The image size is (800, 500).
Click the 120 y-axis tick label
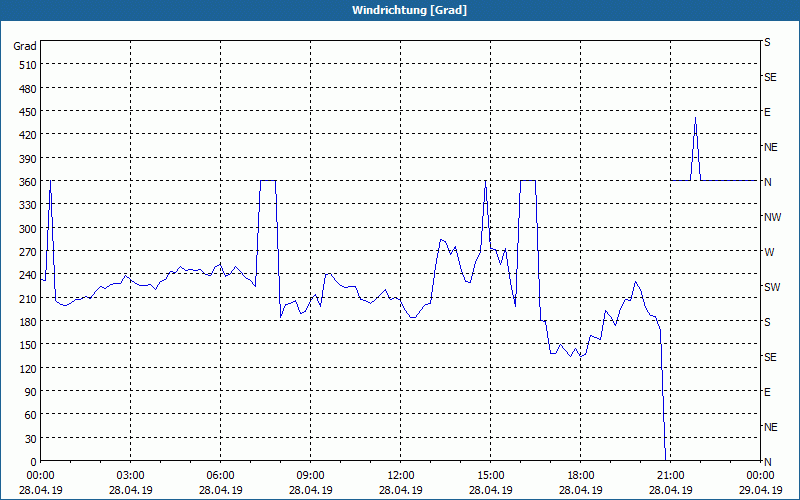[29, 369]
